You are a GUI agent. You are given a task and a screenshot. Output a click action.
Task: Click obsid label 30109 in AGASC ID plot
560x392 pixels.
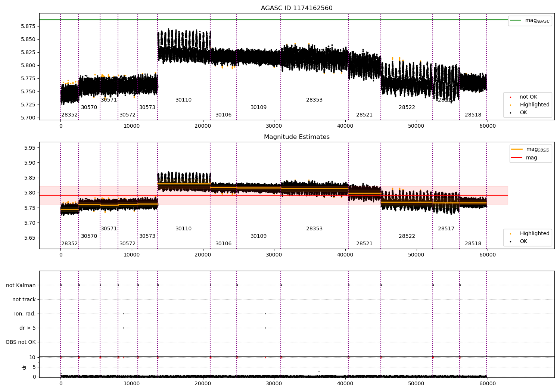tap(258, 108)
